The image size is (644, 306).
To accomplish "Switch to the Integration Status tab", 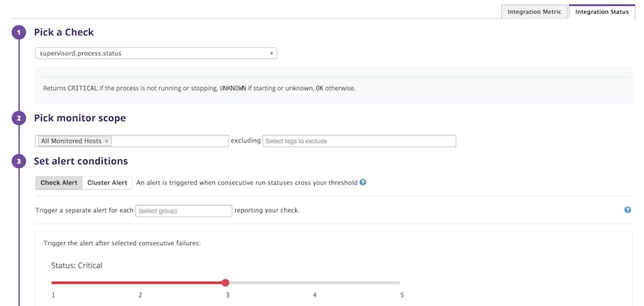I will (602, 12).
